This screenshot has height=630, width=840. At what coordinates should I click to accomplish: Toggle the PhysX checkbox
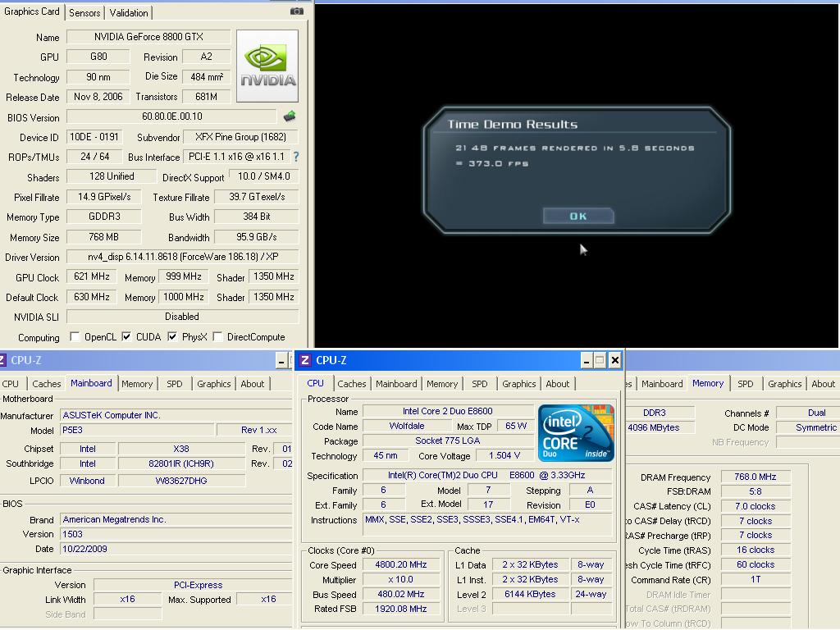click(172, 336)
